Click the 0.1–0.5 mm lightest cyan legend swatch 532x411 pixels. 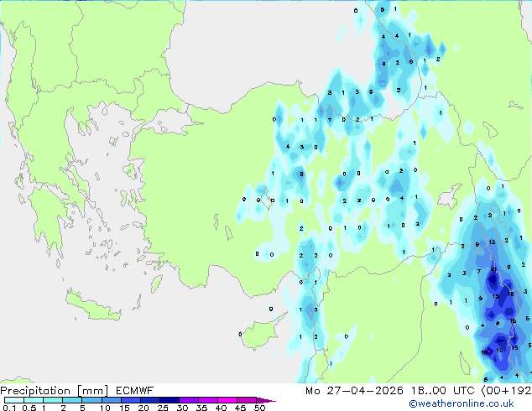[14, 400]
